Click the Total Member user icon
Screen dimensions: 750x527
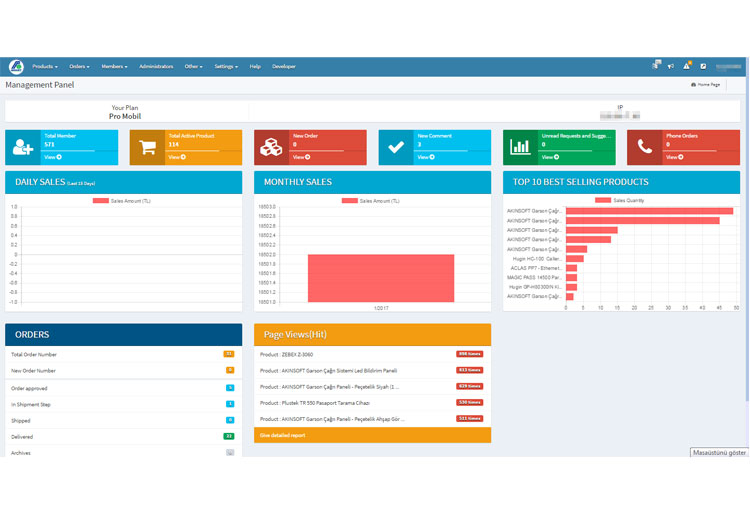coord(22,147)
